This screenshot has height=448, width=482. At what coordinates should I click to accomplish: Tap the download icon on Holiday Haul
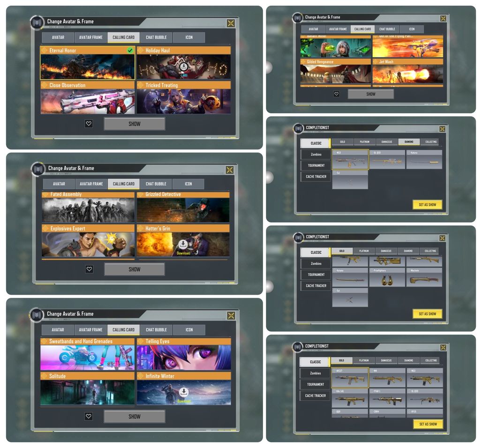183,67
